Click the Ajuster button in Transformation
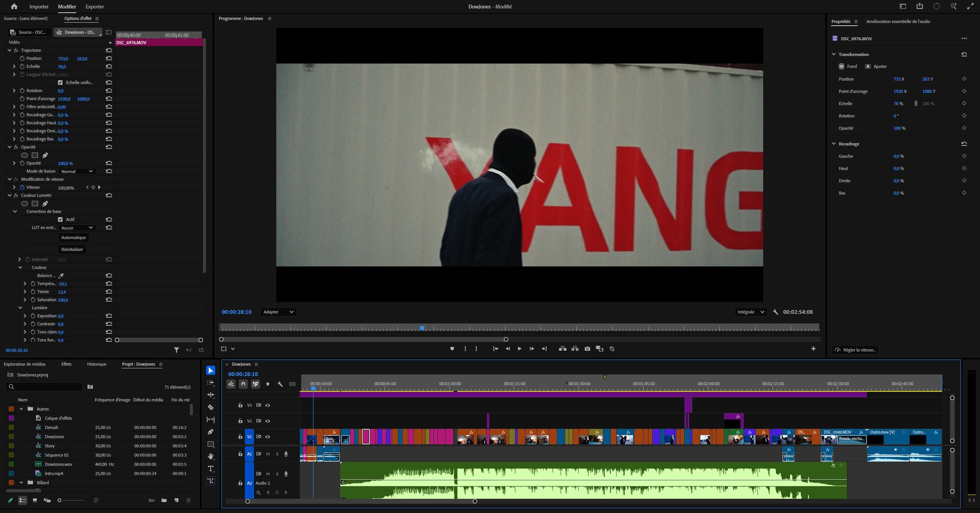980x513 pixels. pyautogui.click(x=876, y=66)
